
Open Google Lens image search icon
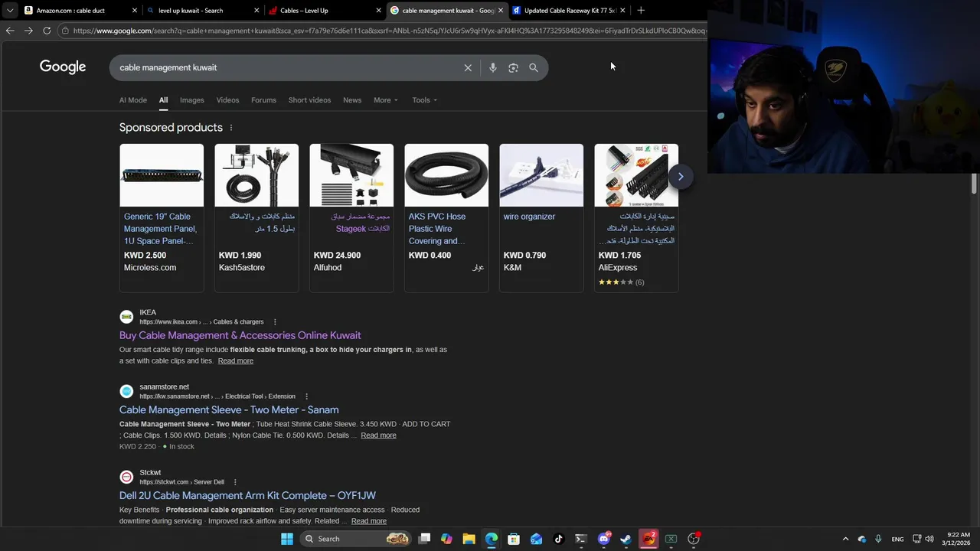click(513, 67)
